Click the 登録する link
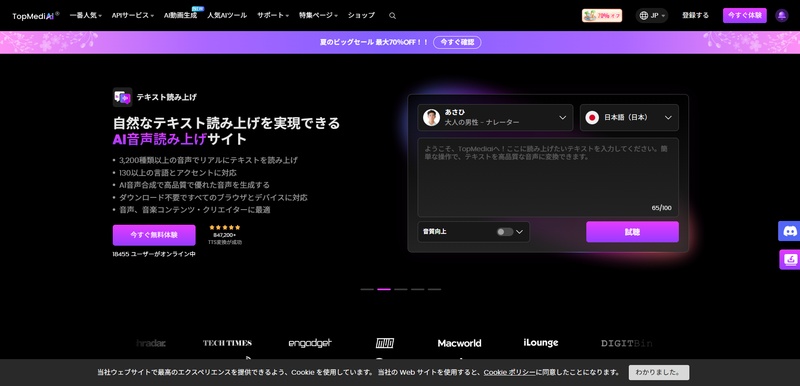 695,16
